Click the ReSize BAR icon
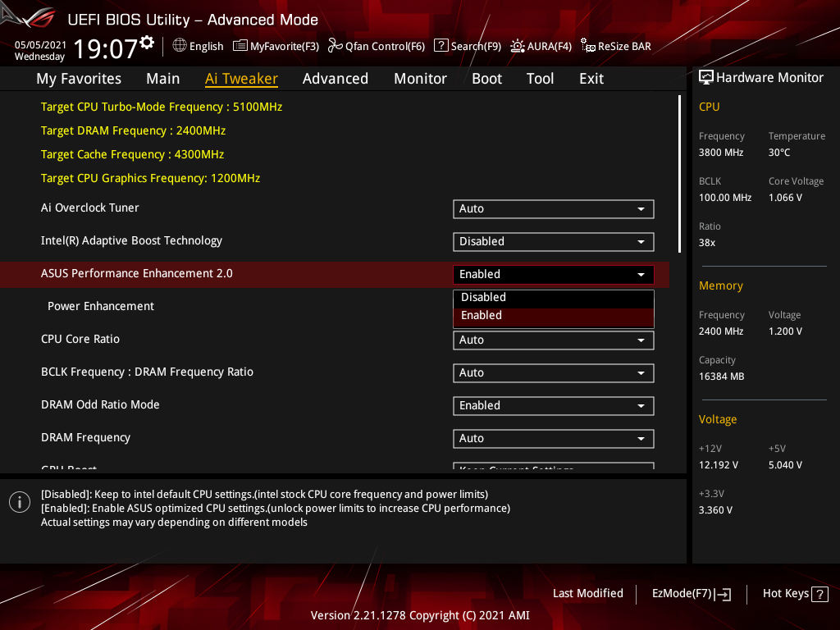 (587, 46)
